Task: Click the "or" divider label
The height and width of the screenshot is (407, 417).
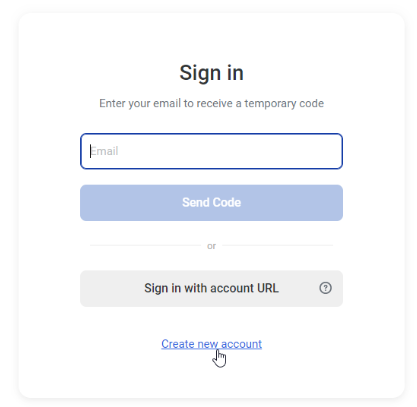Action: point(211,246)
